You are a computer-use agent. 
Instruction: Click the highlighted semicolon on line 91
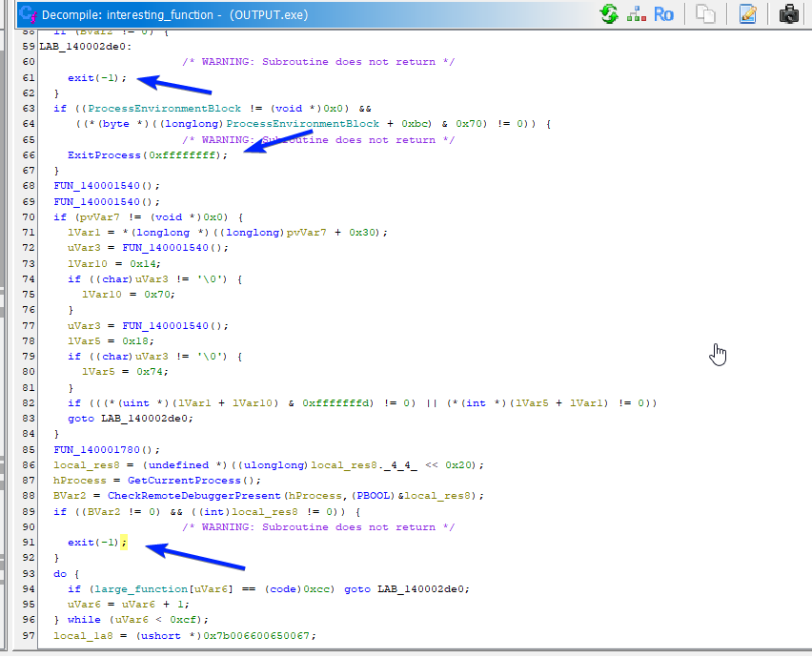[123, 543]
